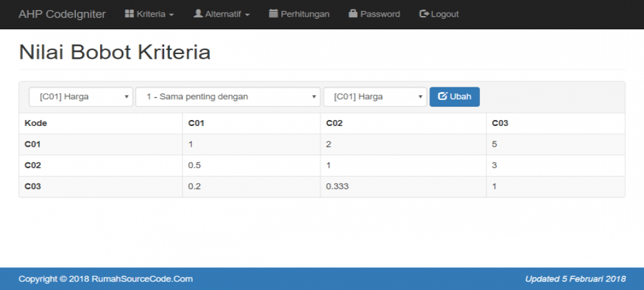Click the Perhitungan calendar icon
Image resolution: width=644 pixels, height=290 pixels.
[x=273, y=14]
